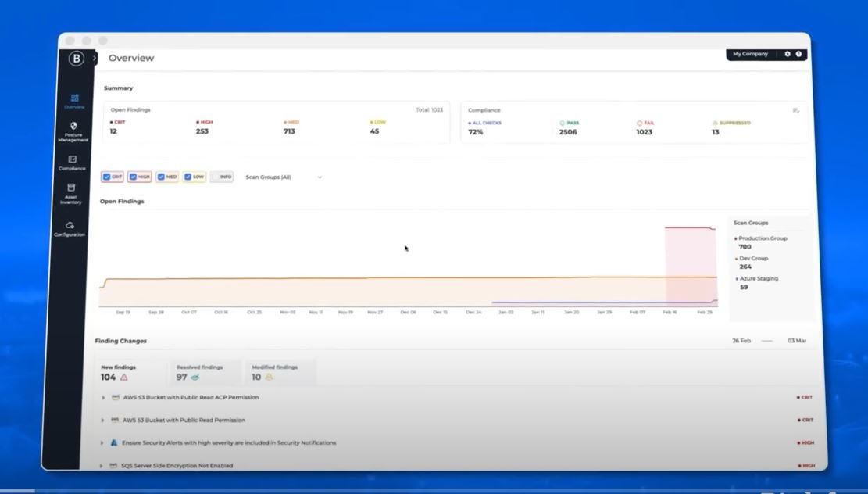Open settings gear in top bar

coord(788,54)
